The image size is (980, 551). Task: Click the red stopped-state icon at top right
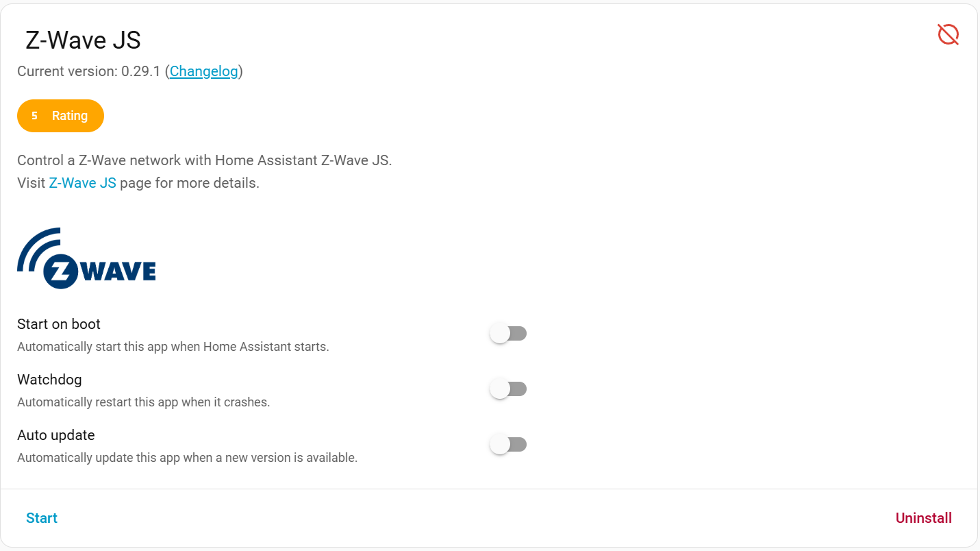pos(948,34)
